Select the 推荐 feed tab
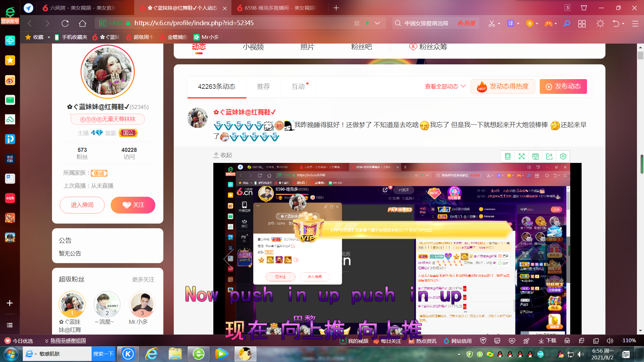 pos(263,86)
